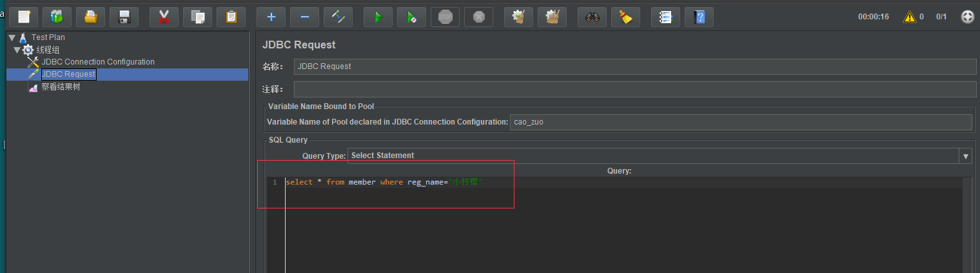This screenshot has height=273, width=980.
Task: Select 察看结果树 listener in tree
Action: (x=61, y=87)
